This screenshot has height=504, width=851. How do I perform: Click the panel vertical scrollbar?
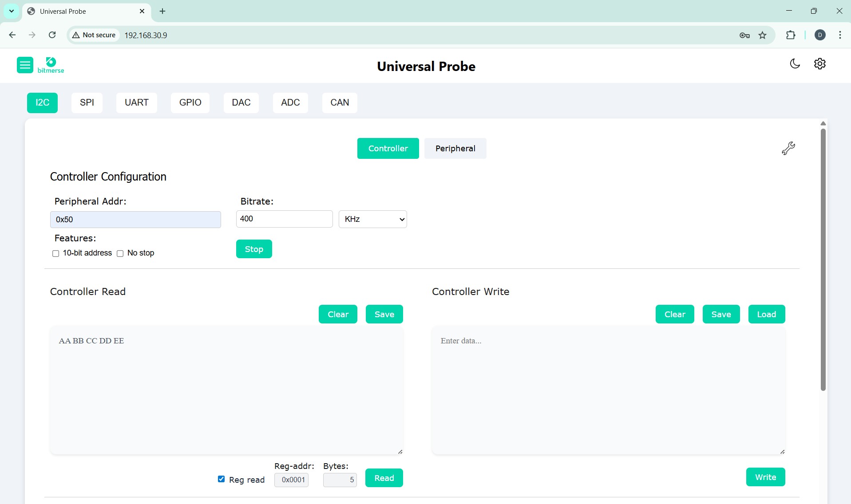pyautogui.click(x=823, y=260)
